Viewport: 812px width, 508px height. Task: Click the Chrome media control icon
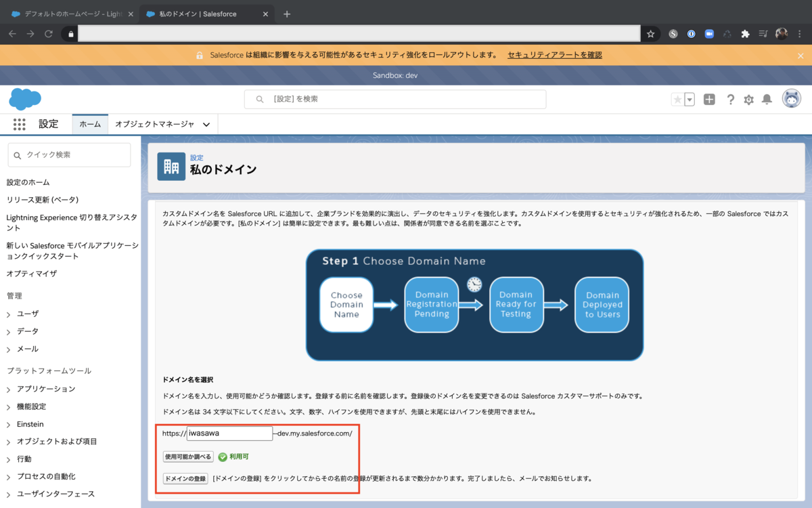click(x=763, y=33)
